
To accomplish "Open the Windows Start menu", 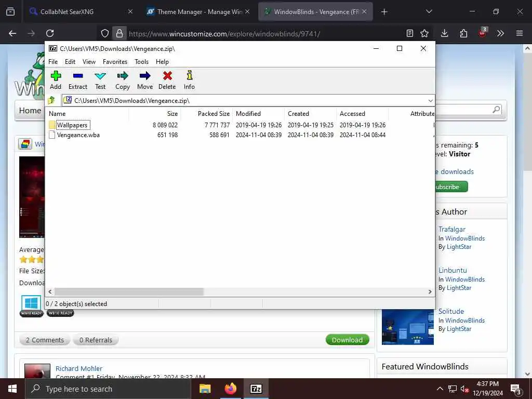I will (12, 389).
